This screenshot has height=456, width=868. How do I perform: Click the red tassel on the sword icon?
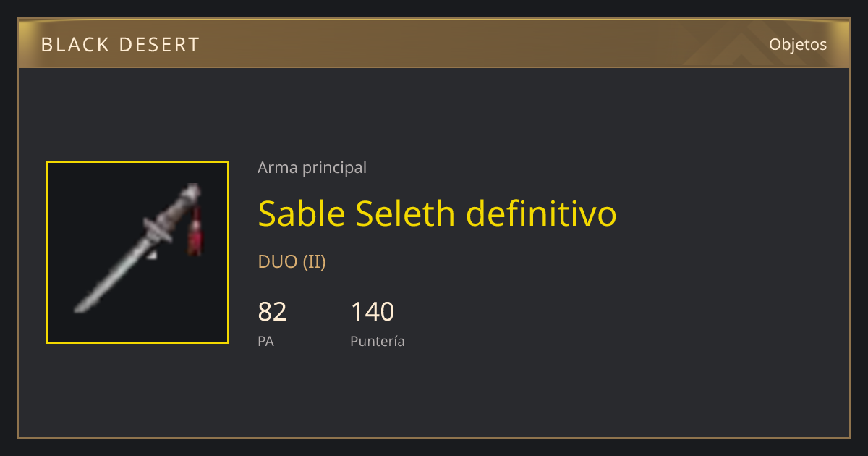[x=195, y=232]
